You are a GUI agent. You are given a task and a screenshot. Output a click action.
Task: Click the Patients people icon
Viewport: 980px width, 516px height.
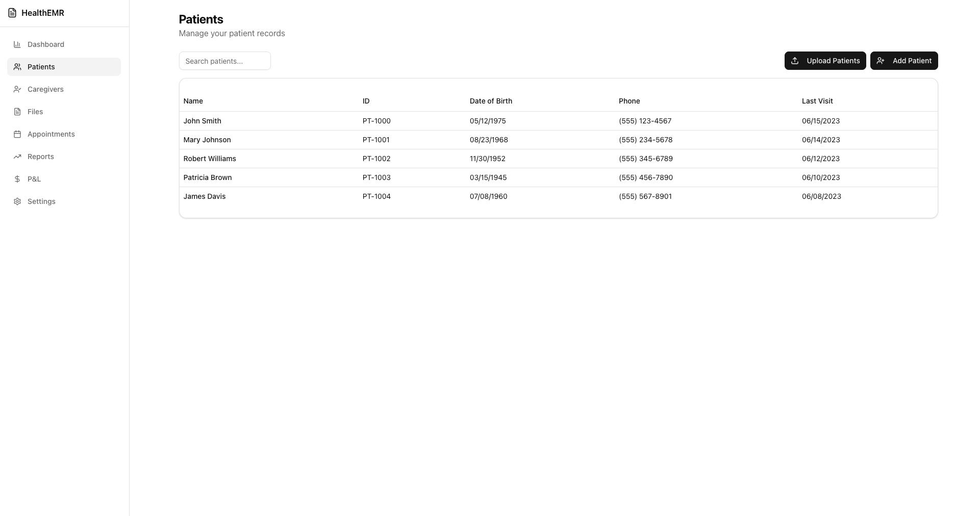[x=17, y=67]
